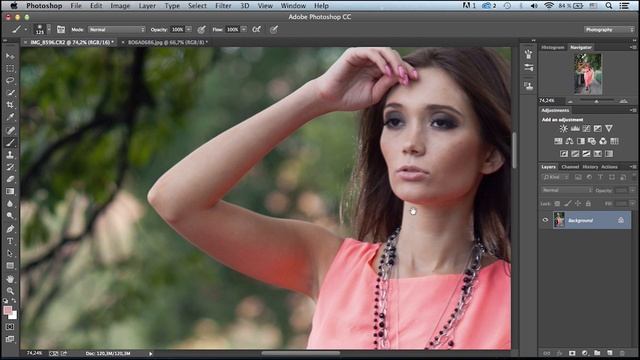Toggle Quick Mask mode
The image size is (640, 360).
point(10,327)
